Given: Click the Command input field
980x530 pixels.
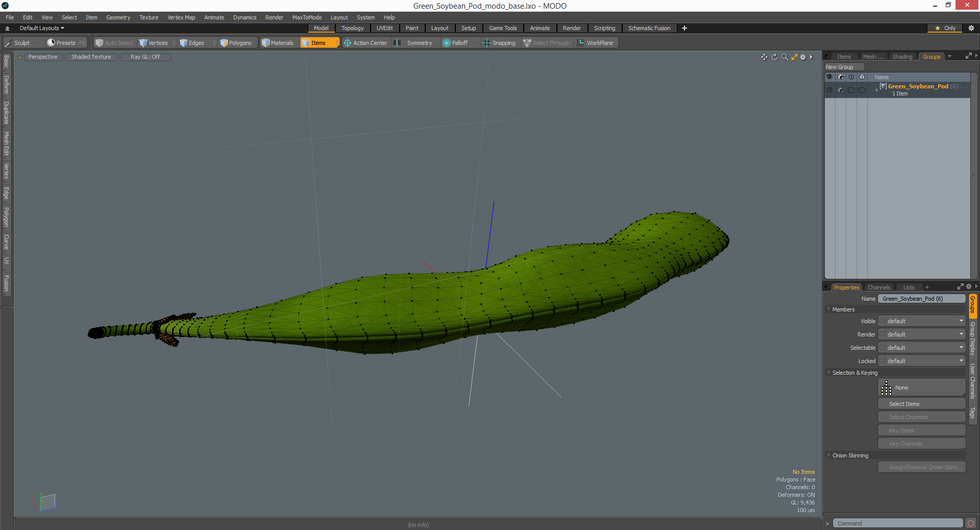Looking at the screenshot, I should pyautogui.click(x=898, y=523).
